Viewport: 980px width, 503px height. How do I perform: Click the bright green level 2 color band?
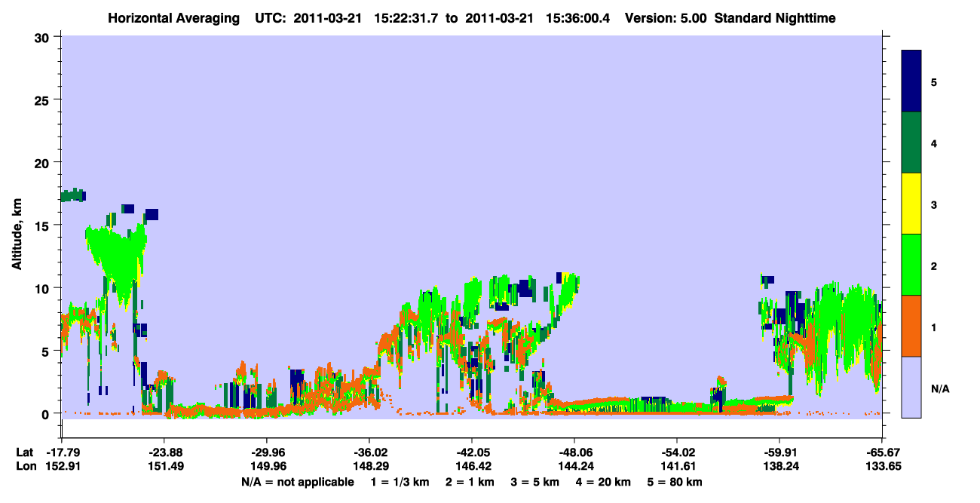[911, 265]
